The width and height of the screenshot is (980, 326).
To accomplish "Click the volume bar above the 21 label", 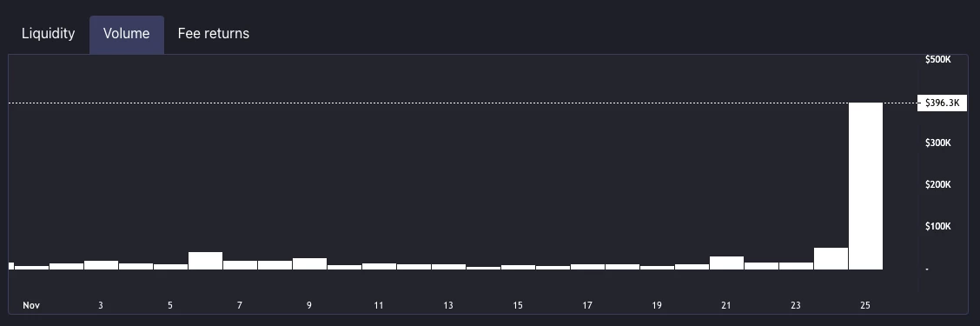I will pyautogui.click(x=727, y=263).
